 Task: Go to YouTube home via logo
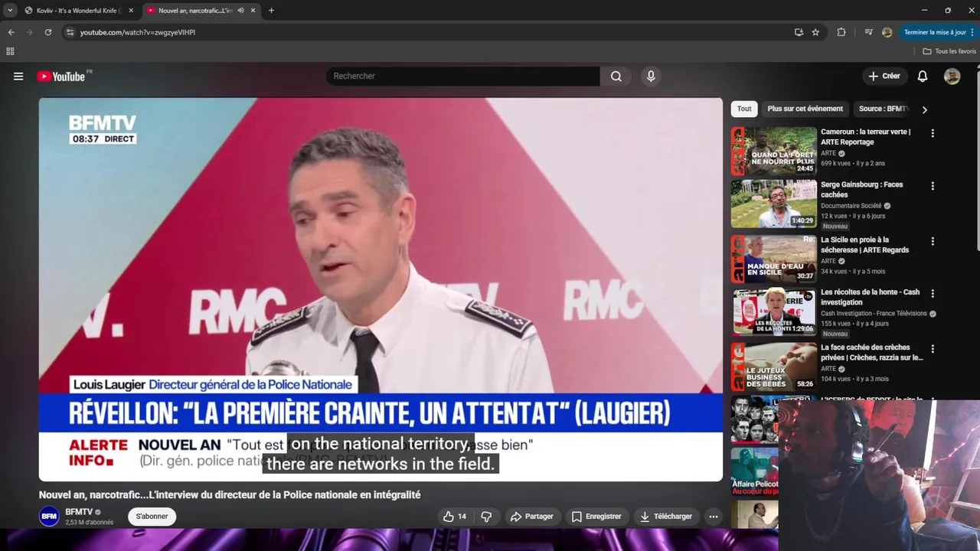point(62,77)
